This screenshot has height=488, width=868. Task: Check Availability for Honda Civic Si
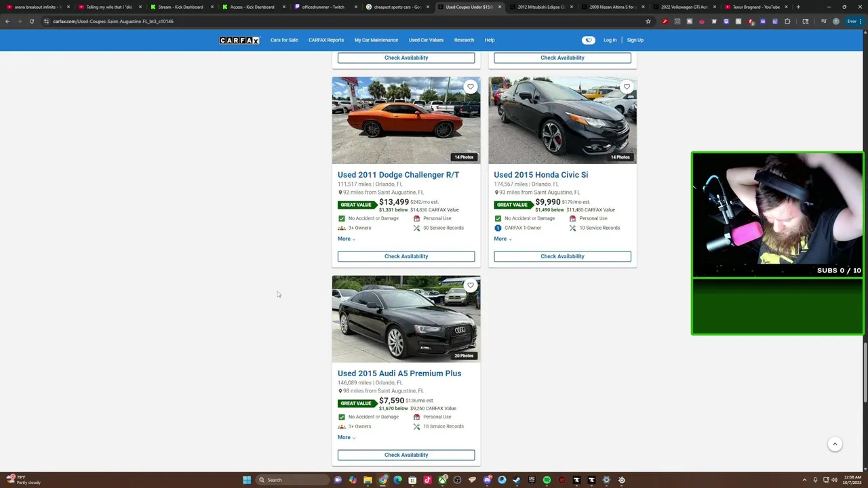point(562,256)
